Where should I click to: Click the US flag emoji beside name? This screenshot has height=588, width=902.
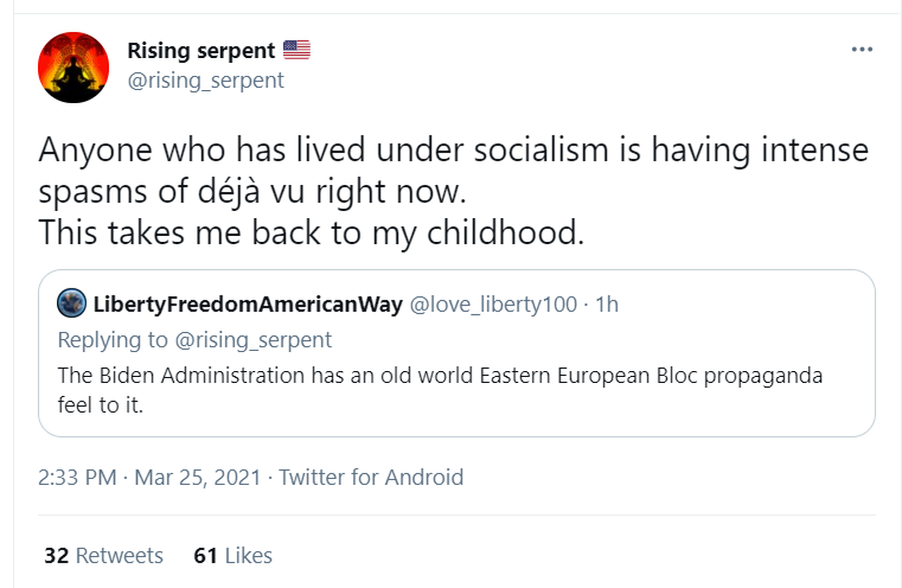[x=297, y=50]
